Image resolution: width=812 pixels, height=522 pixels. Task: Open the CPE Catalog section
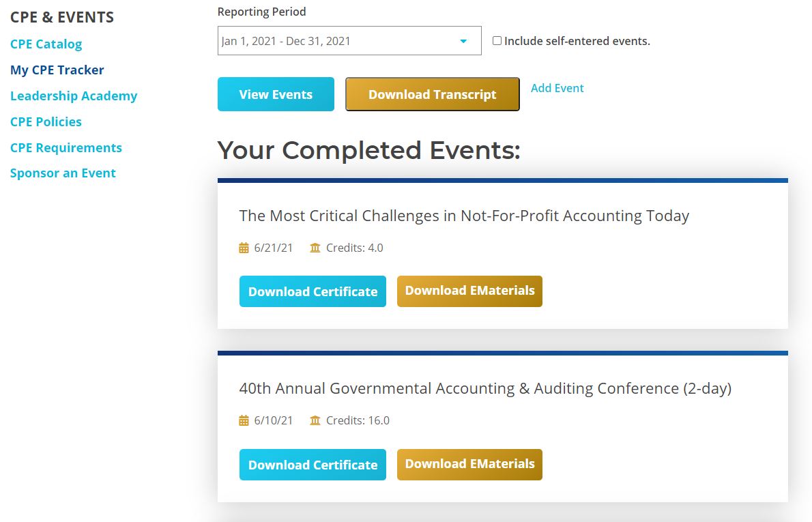46,44
